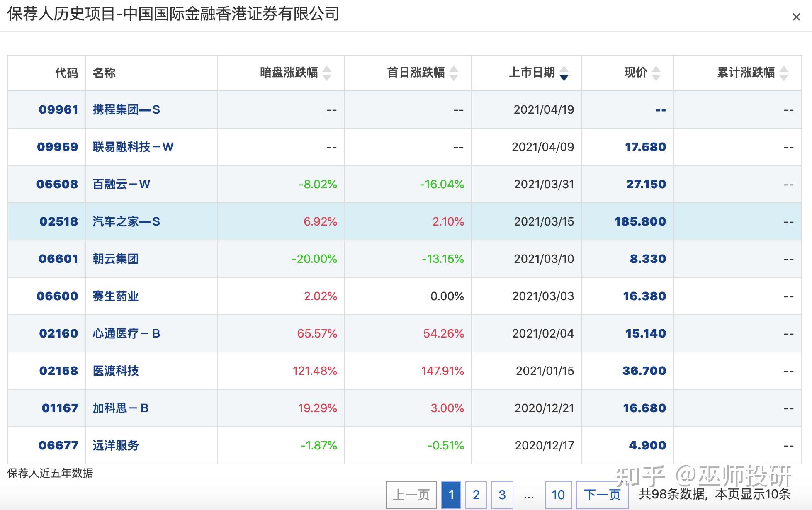
Task: Click price 8.330 for 朝云集团
Action: [x=648, y=259]
